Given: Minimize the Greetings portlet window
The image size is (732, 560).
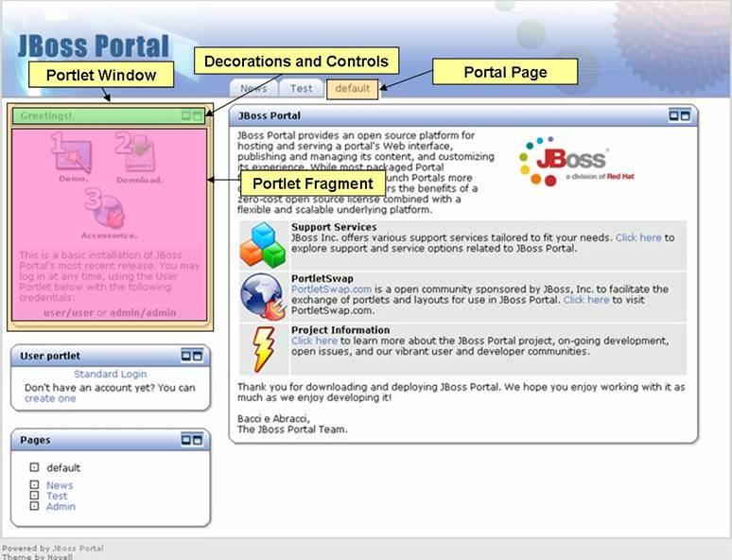Looking at the screenshot, I should (185, 115).
